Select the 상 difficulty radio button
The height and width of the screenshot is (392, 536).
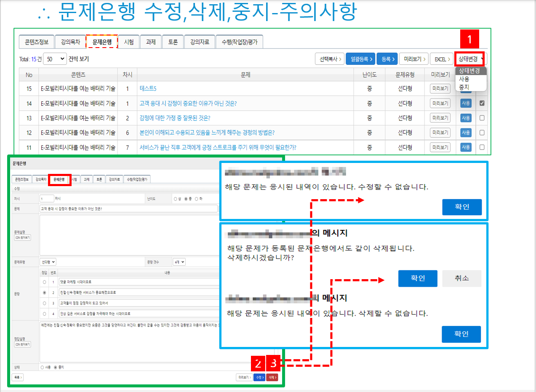[175, 198]
